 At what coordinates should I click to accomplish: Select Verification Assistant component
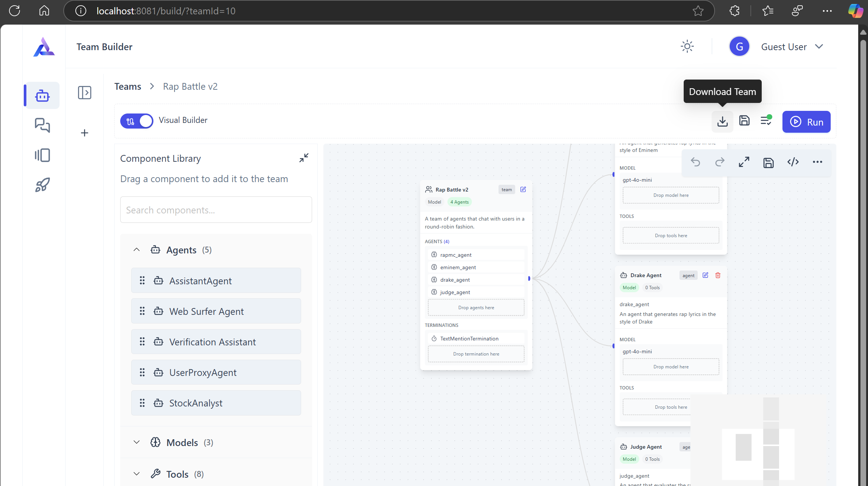point(216,342)
